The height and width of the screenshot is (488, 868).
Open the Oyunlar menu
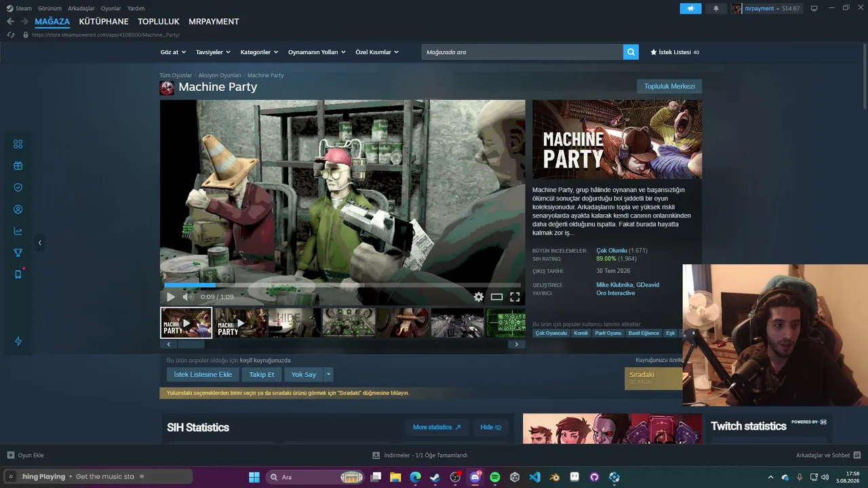pos(111,8)
